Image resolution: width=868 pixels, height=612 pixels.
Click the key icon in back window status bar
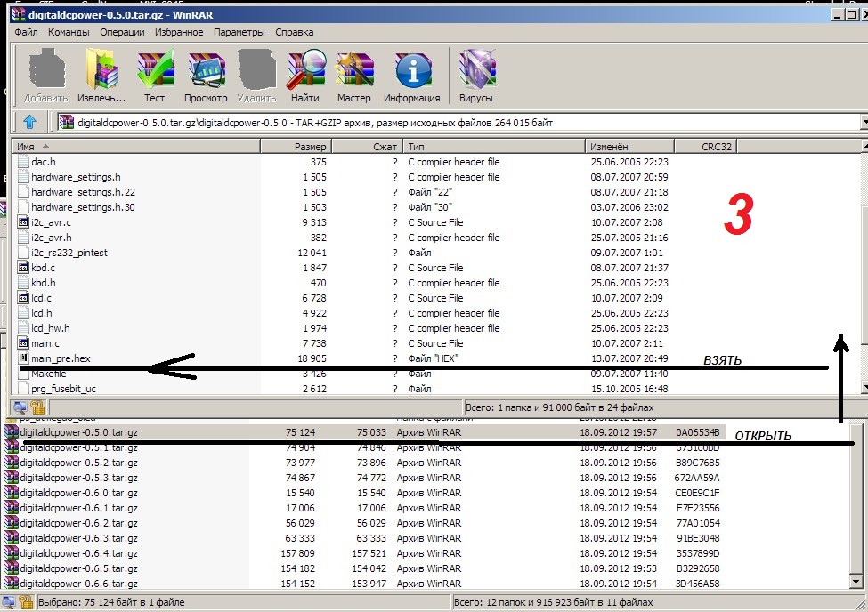pyautogui.click(x=26, y=602)
